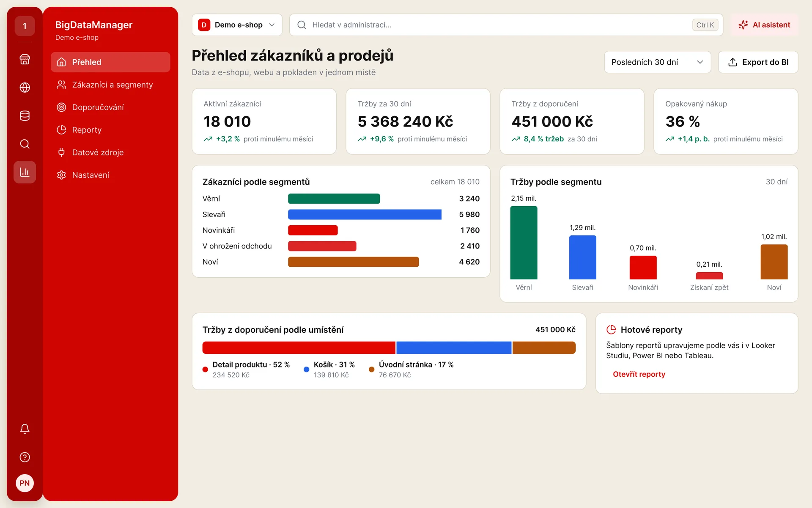Click the Zákazníci a segmenty people icon
Screen dimensions: 812x508
coord(61,85)
